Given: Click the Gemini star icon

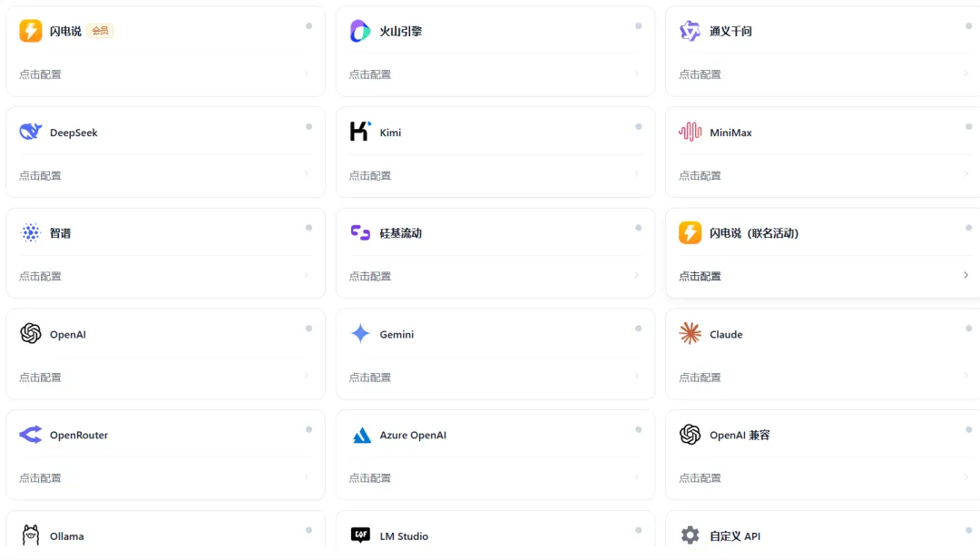Looking at the screenshot, I should coord(360,334).
